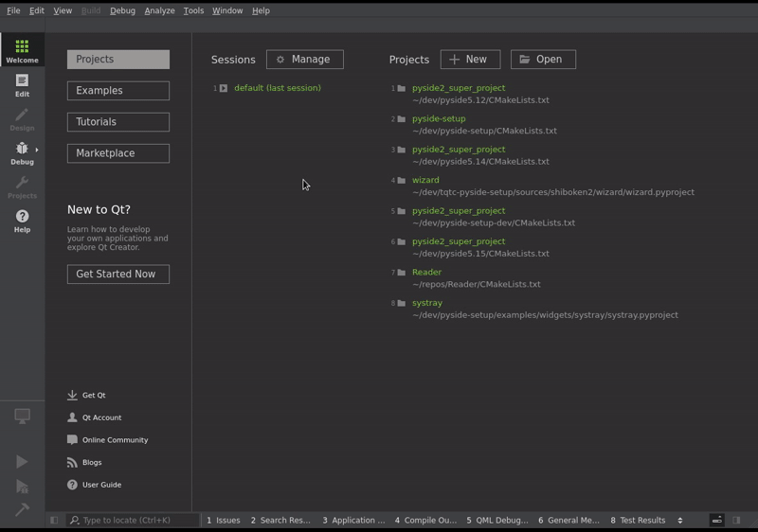Expand the default session arrow icon

224,88
